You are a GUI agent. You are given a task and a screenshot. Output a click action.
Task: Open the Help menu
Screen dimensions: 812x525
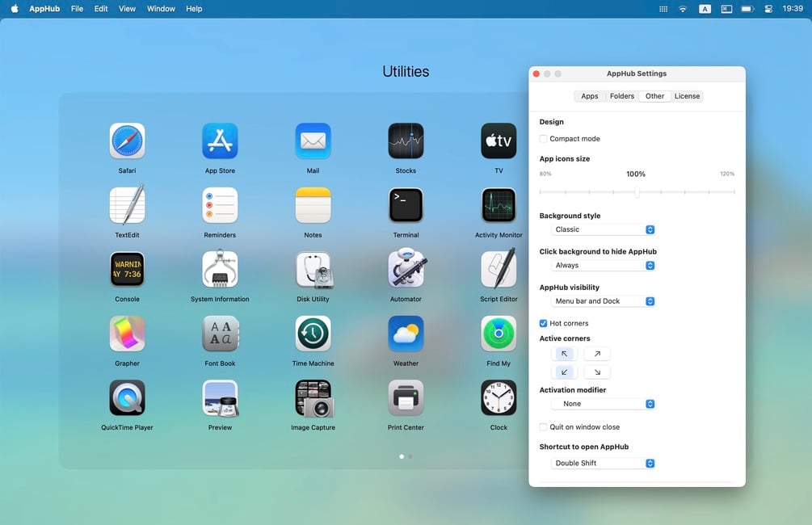tap(194, 9)
